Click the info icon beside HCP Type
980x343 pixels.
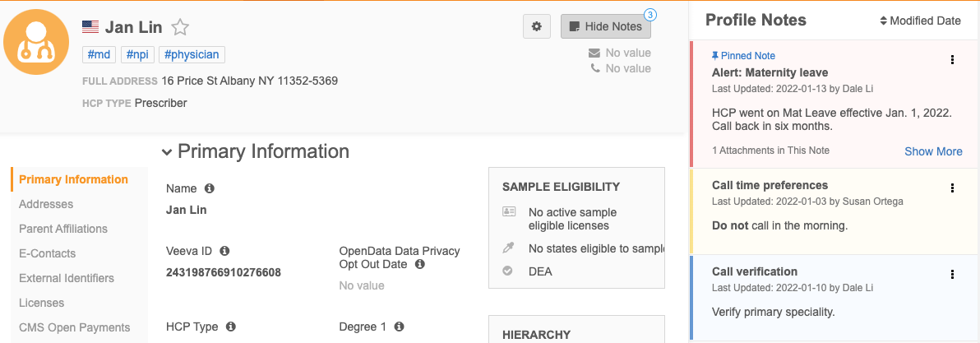click(231, 327)
